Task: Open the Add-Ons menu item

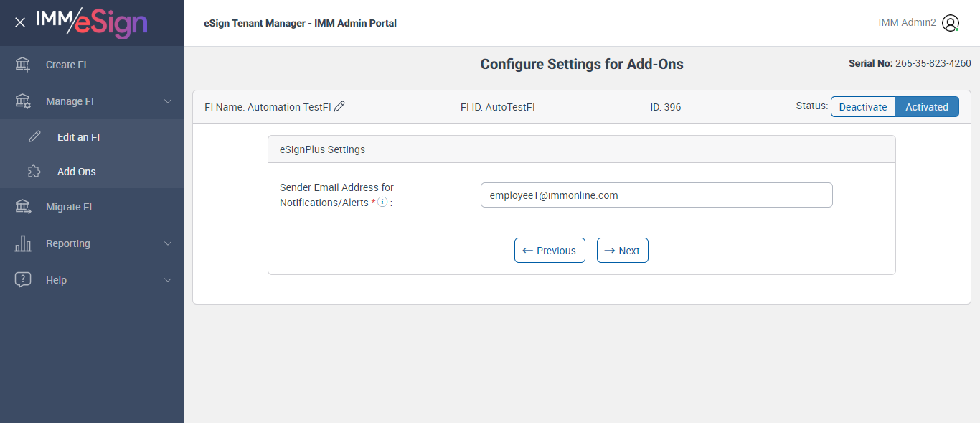Action: point(77,172)
